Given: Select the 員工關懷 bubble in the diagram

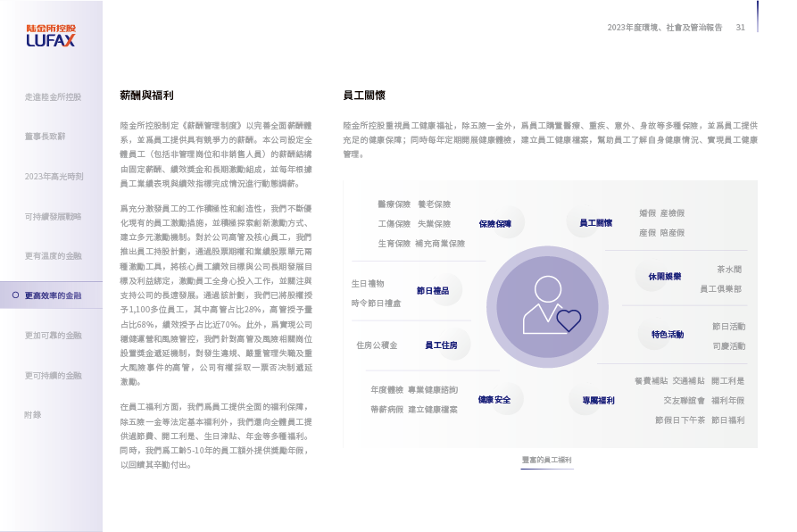Looking at the screenshot, I should pos(595,222).
